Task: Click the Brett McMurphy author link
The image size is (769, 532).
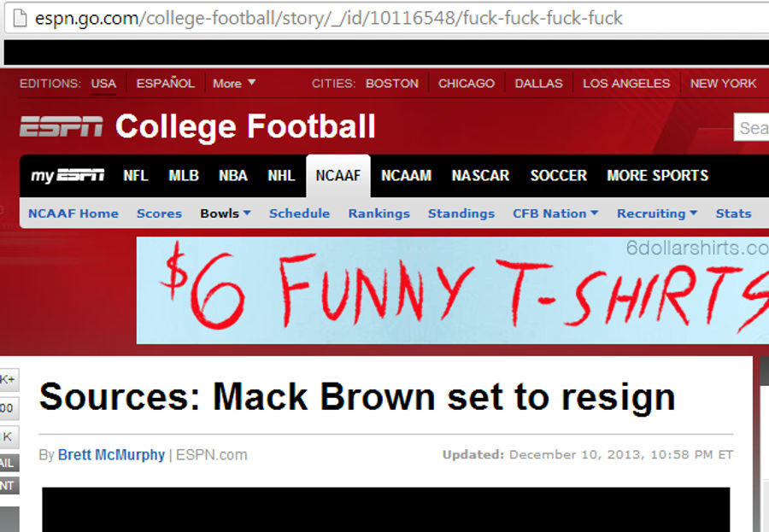Action: pyautogui.click(x=111, y=454)
